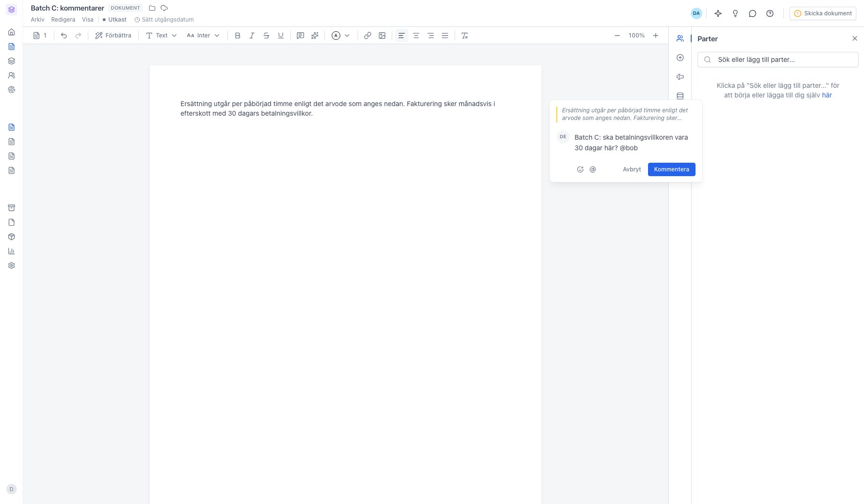Image resolution: width=864 pixels, height=504 pixels.
Task: Click the 'Sök eller lägg till parter' field
Action: pyautogui.click(x=778, y=60)
